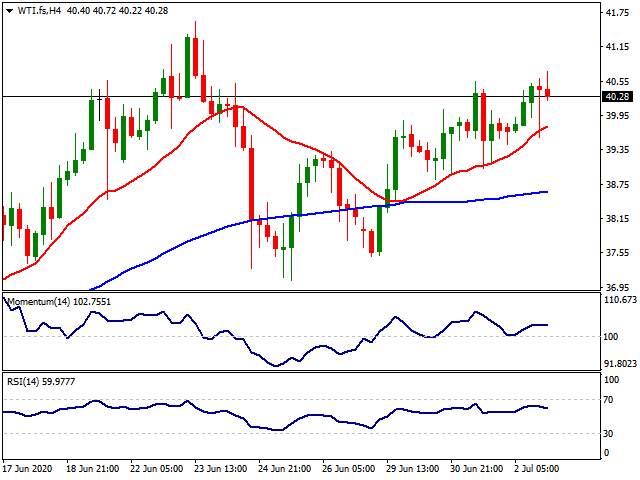Select the 41.15 price axis label
The height and width of the screenshot is (480, 640).
coord(618,47)
